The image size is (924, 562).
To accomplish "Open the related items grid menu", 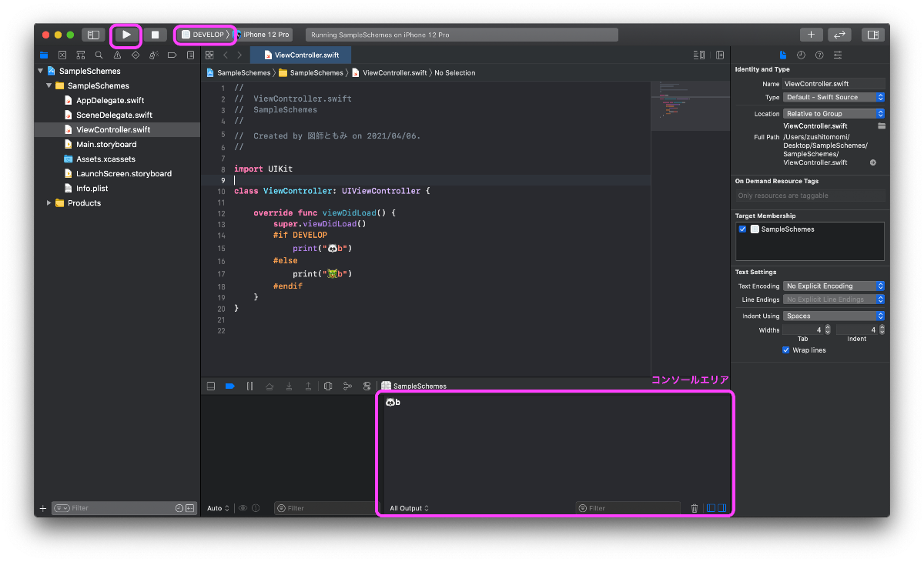I will point(209,55).
